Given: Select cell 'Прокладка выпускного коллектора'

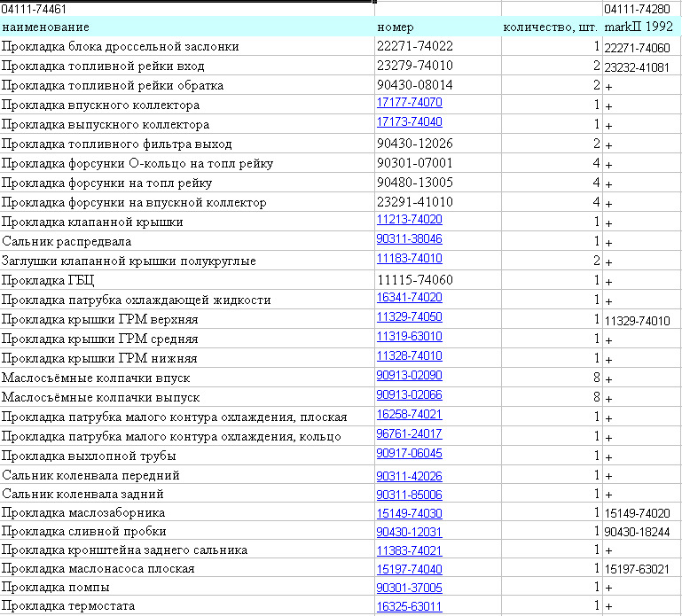Looking at the screenshot, I should [187, 124].
